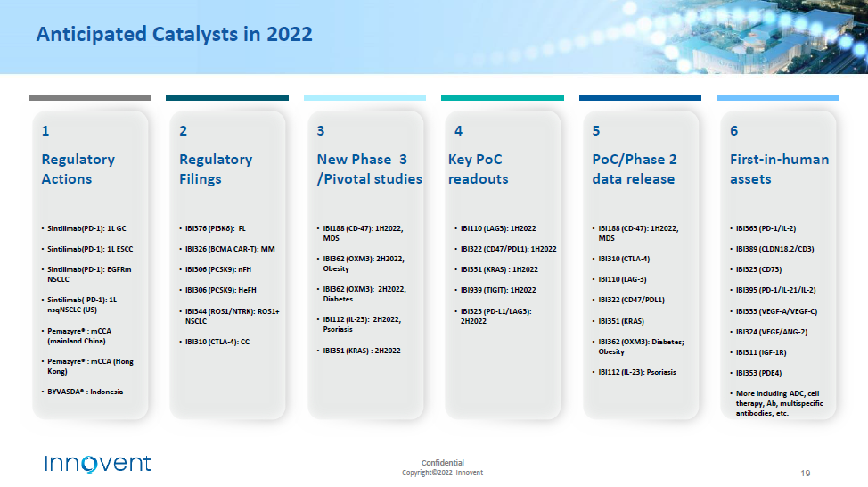Click column number '1' above Regulatory Actions
The width and height of the screenshot is (868, 487).
point(45,131)
